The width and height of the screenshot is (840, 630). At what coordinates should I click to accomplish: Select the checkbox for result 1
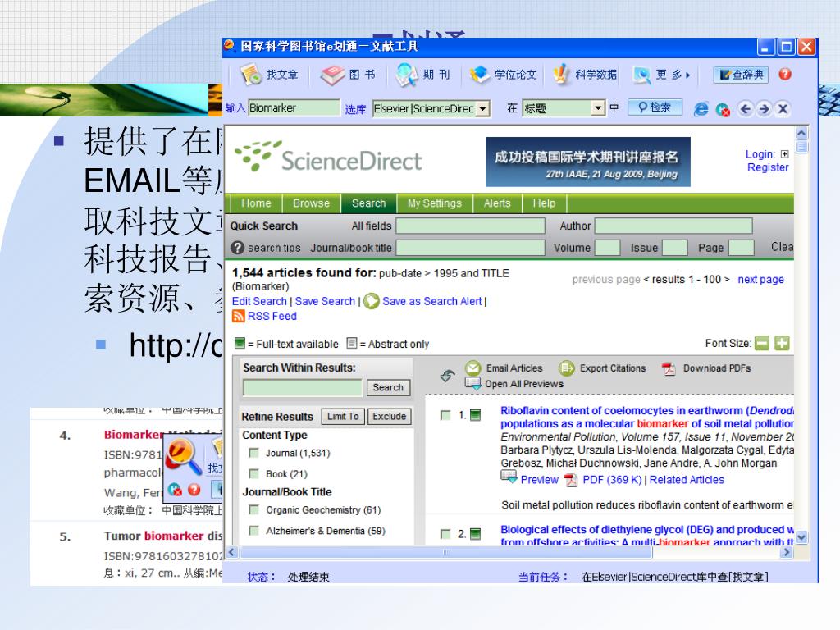tap(445, 415)
